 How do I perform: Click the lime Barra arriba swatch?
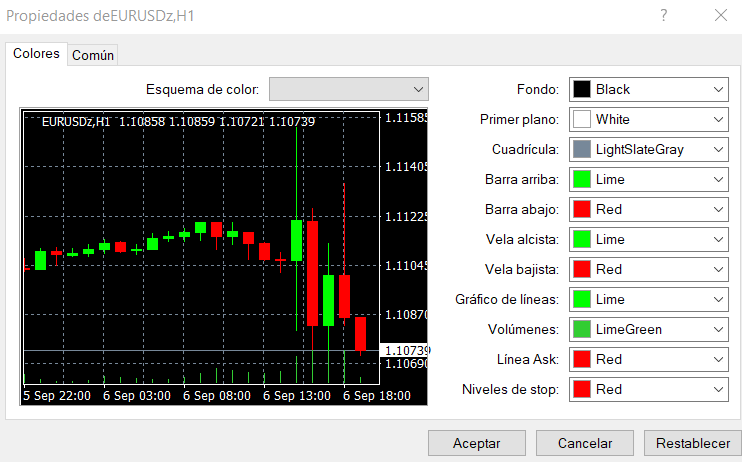(x=582, y=179)
